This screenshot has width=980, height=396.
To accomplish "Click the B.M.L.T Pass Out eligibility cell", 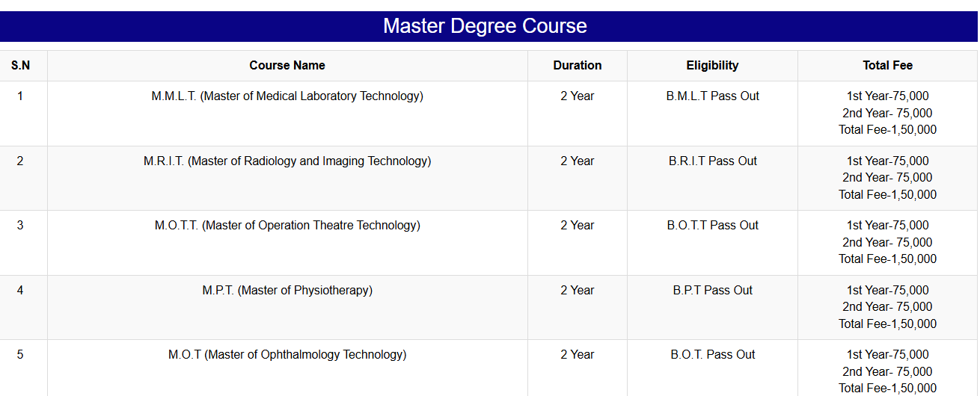I will click(x=713, y=96).
